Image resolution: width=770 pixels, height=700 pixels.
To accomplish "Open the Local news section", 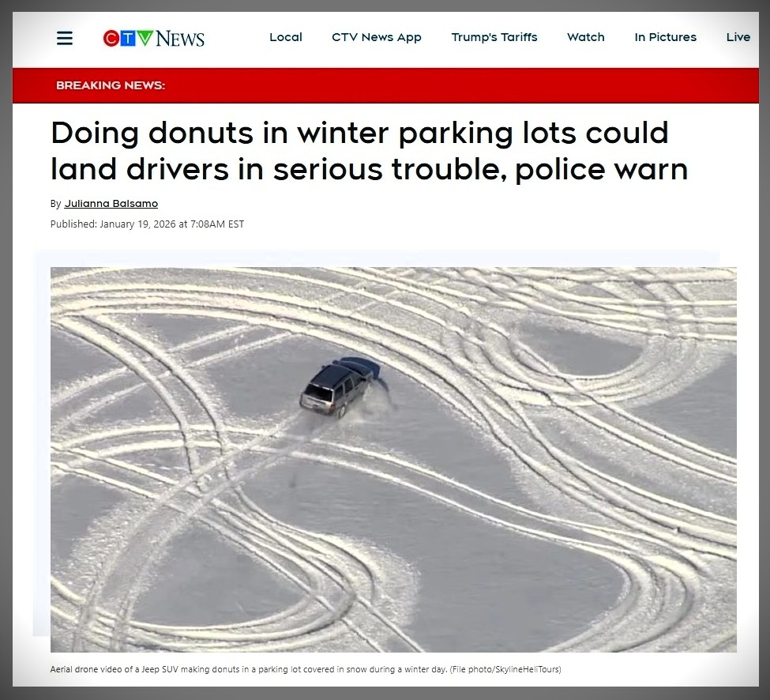I will pyautogui.click(x=286, y=37).
